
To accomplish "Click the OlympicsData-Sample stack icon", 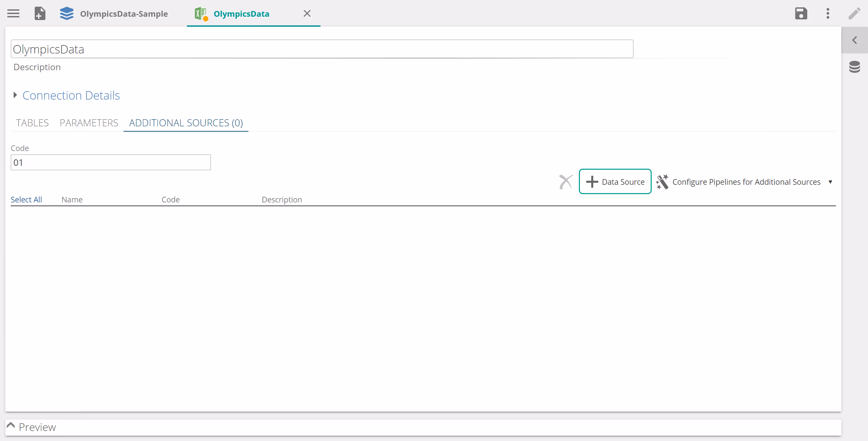I will point(66,13).
